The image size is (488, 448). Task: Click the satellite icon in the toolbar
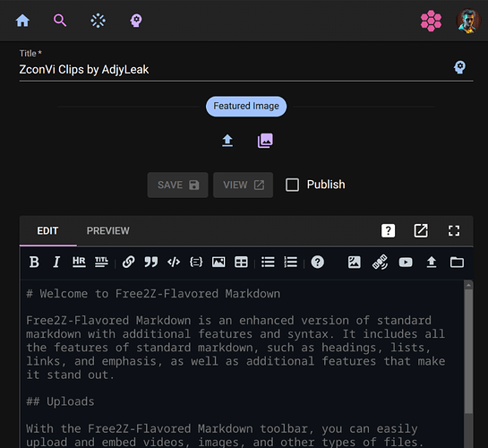[380, 263]
